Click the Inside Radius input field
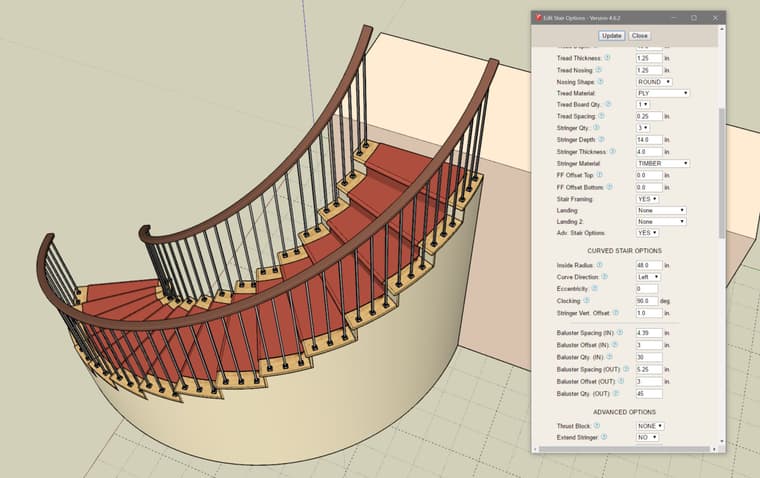 649,265
